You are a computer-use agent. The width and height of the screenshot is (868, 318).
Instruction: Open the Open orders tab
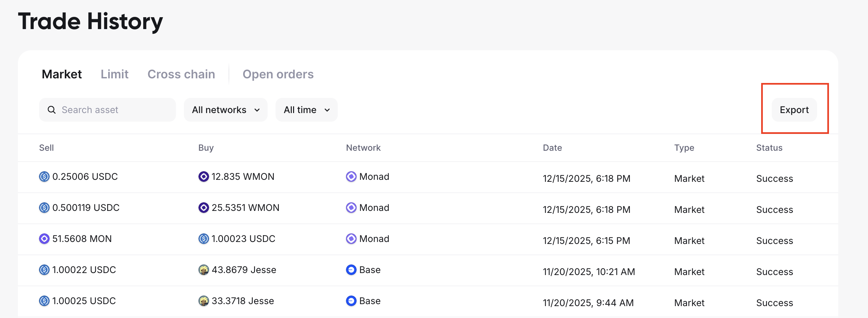pyautogui.click(x=278, y=74)
